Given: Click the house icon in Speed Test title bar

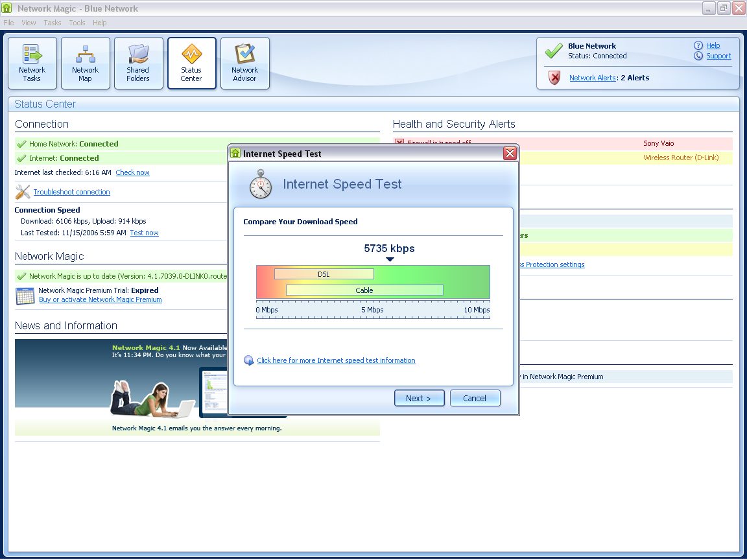Looking at the screenshot, I should (x=235, y=153).
